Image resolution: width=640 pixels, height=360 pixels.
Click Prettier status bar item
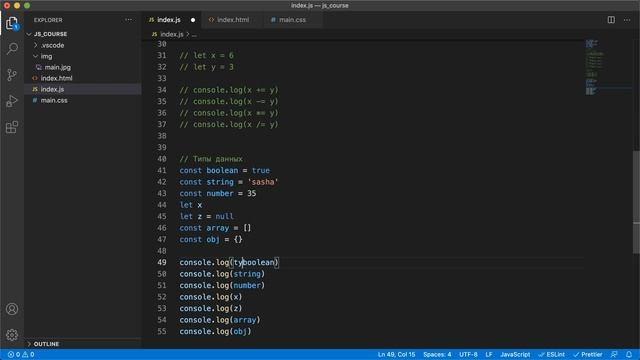(588, 354)
